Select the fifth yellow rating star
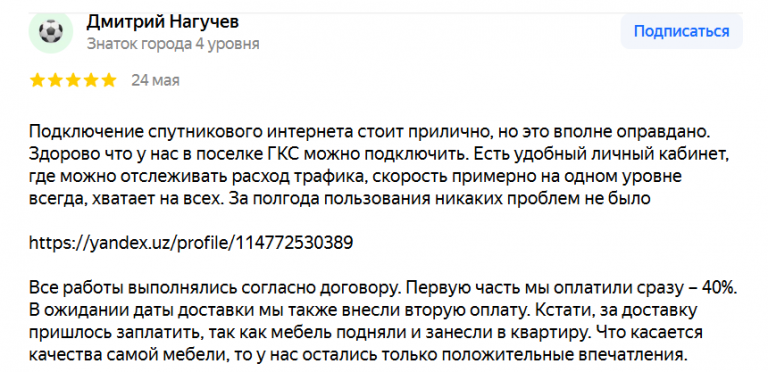This screenshot has height=372, width=768. pyautogui.click(x=109, y=80)
